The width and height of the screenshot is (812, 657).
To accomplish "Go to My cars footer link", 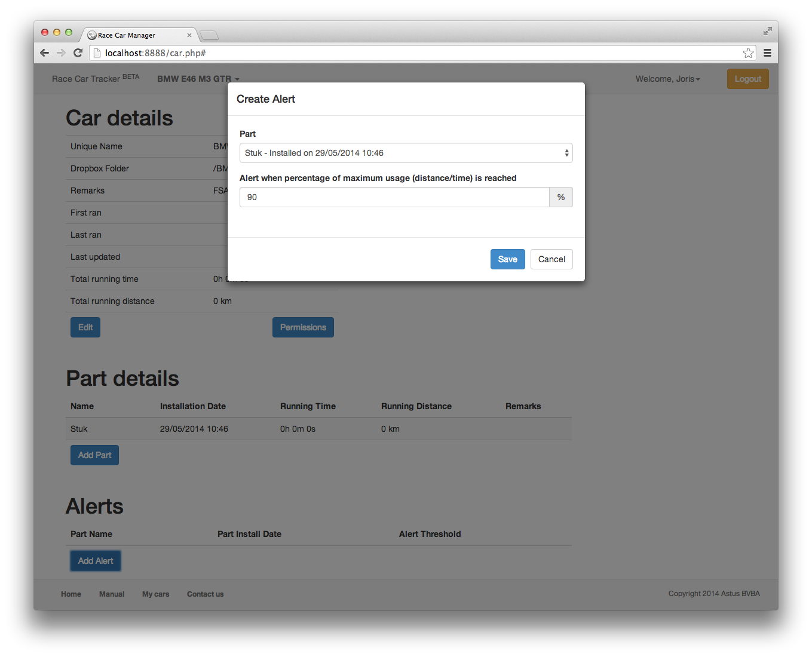I will [155, 594].
